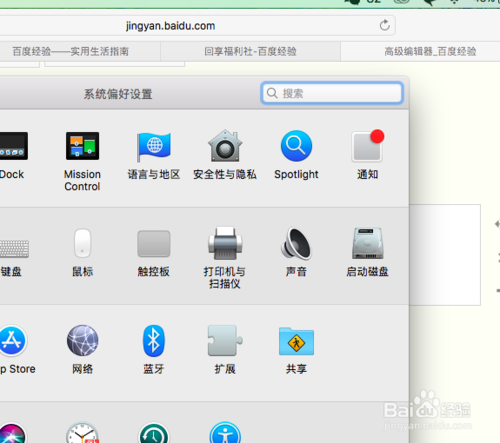Open App Store preferences
Image resolution: width=500 pixels, height=443 pixels.
(12, 341)
